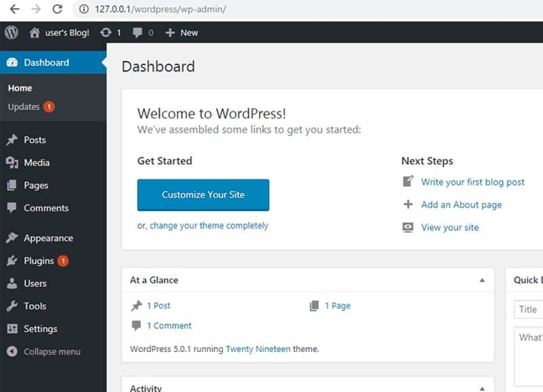Click the Quick Draft content textarea
This screenshot has height=392, width=543.
coord(529,357)
